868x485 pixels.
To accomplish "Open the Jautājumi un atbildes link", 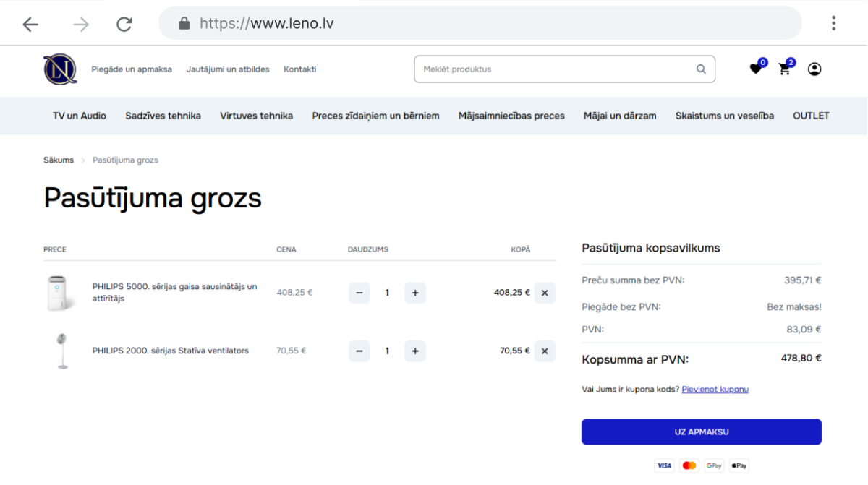I will click(x=228, y=69).
